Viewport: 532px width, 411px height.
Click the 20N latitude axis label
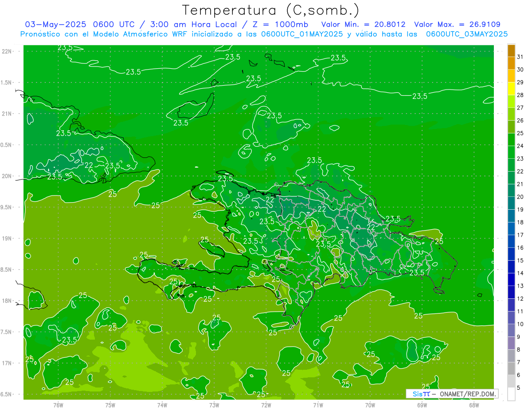(8, 176)
